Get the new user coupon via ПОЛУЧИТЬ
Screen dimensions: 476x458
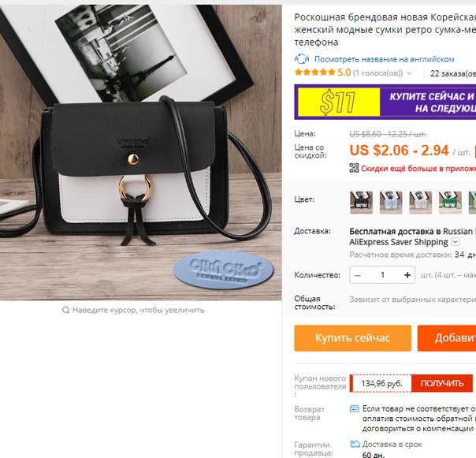442,383
